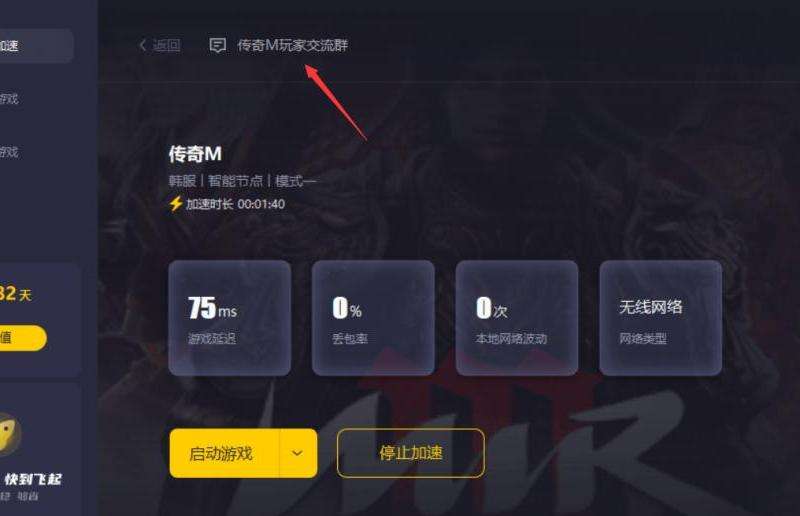Open the second 游戏 sidebar item

[x=9, y=152]
